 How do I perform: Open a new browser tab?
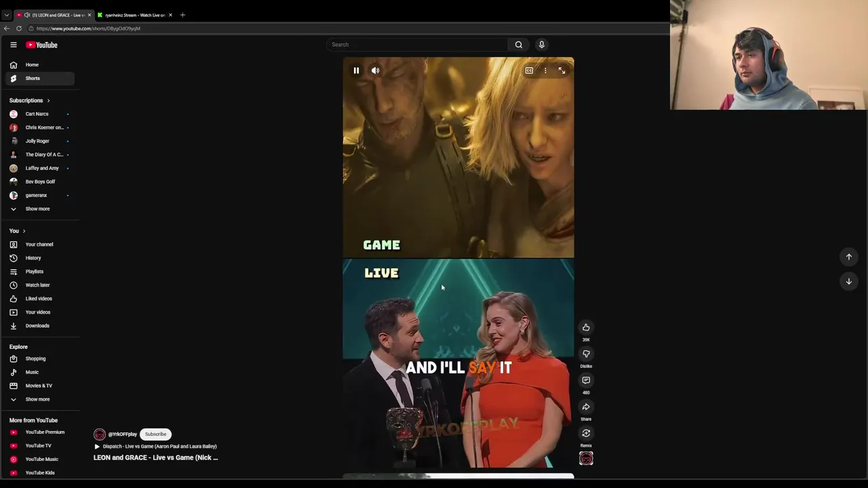click(182, 15)
